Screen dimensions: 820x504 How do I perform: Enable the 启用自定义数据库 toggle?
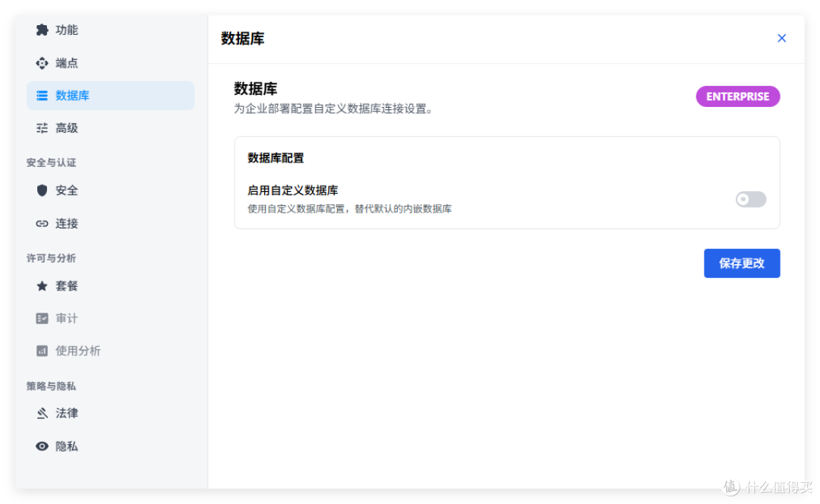coord(750,199)
